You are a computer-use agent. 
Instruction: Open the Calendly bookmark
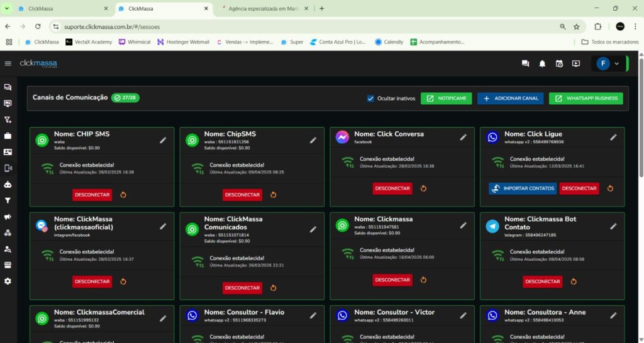point(389,42)
